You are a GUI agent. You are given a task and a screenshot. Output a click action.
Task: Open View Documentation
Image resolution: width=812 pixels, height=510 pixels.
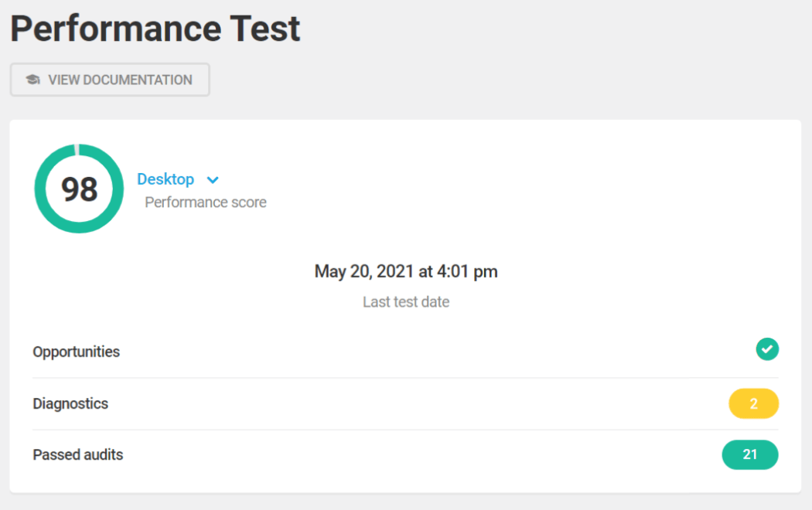(109, 80)
